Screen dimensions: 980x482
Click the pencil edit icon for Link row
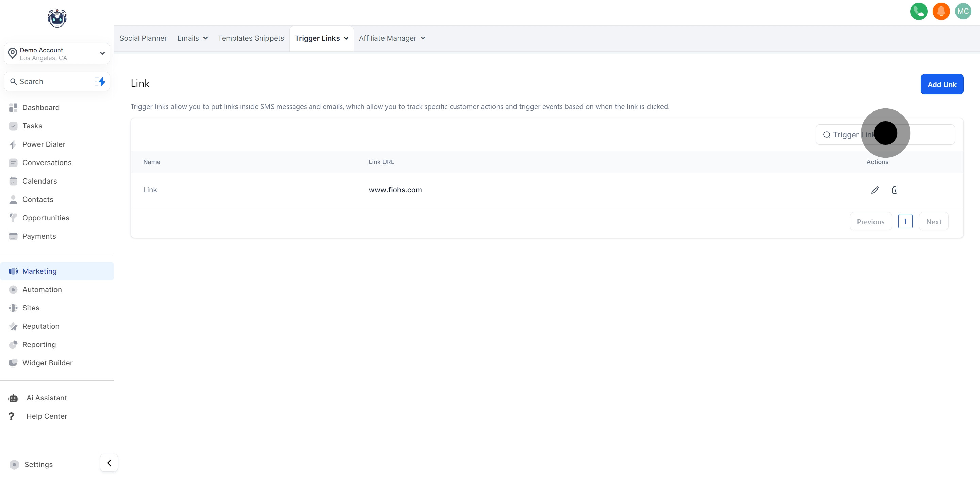click(875, 190)
